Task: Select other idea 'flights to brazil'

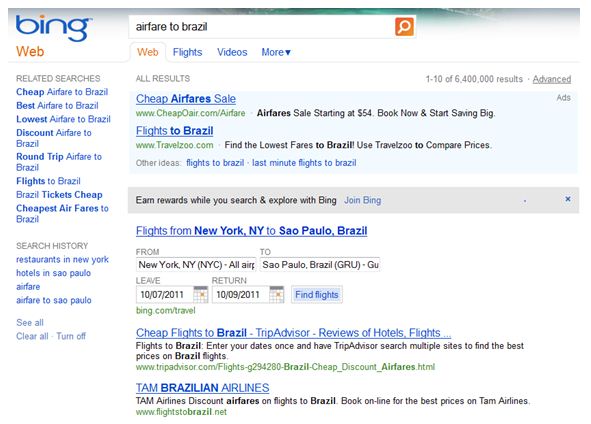Action: [x=215, y=163]
